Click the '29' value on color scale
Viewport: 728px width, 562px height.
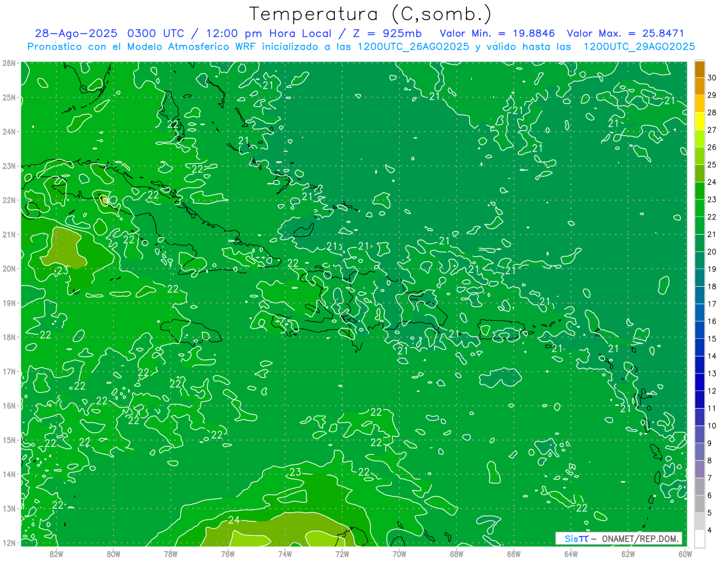[x=712, y=95]
